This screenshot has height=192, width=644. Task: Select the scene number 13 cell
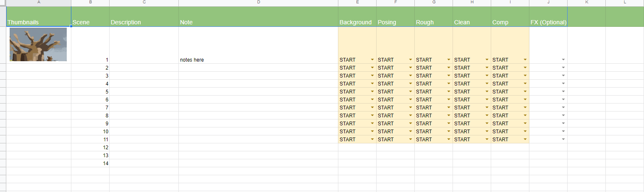click(90, 156)
